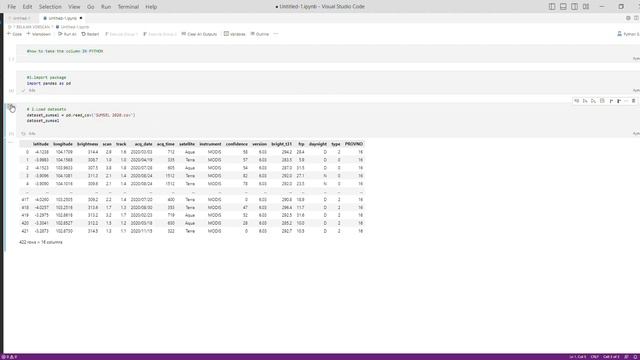Click the daynight column header
Viewport: 640px width, 360px height.
click(318, 144)
